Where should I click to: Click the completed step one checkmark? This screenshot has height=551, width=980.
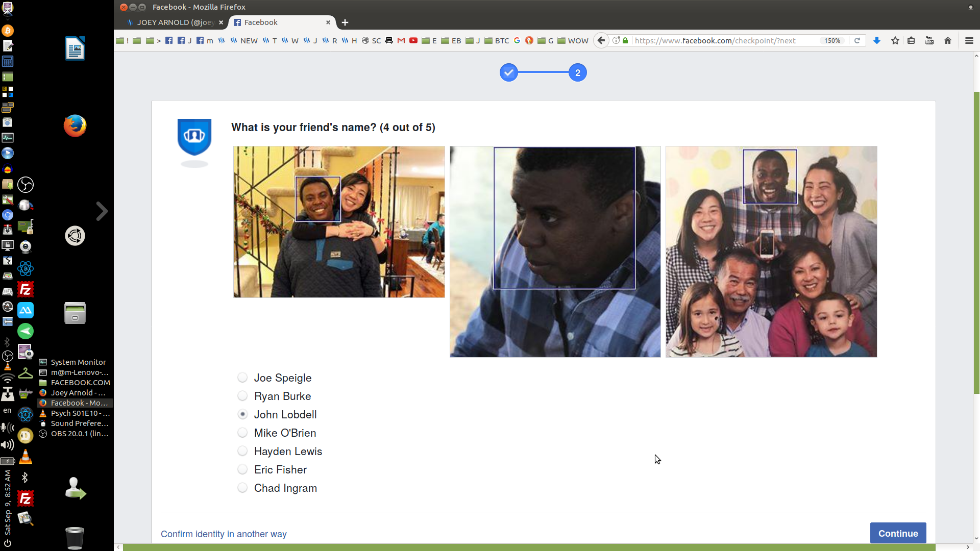tap(508, 72)
